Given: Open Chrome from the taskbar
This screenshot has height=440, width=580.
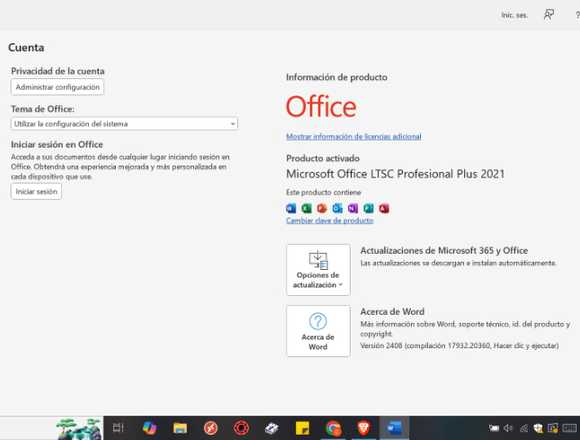Looking at the screenshot, I should click(x=333, y=429).
